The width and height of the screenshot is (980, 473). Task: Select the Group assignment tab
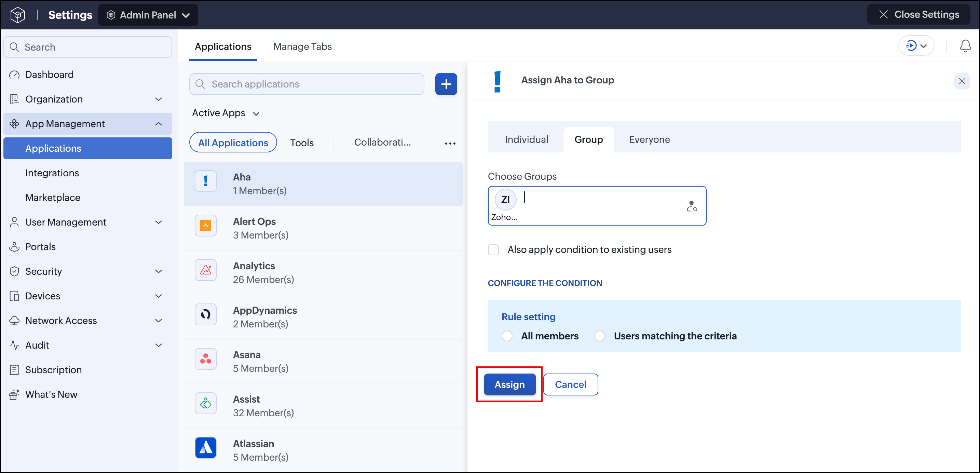point(588,140)
